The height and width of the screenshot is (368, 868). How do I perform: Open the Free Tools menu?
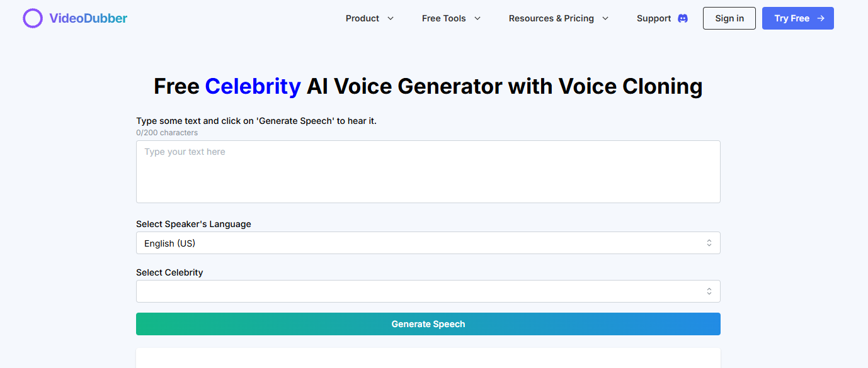coord(444,18)
